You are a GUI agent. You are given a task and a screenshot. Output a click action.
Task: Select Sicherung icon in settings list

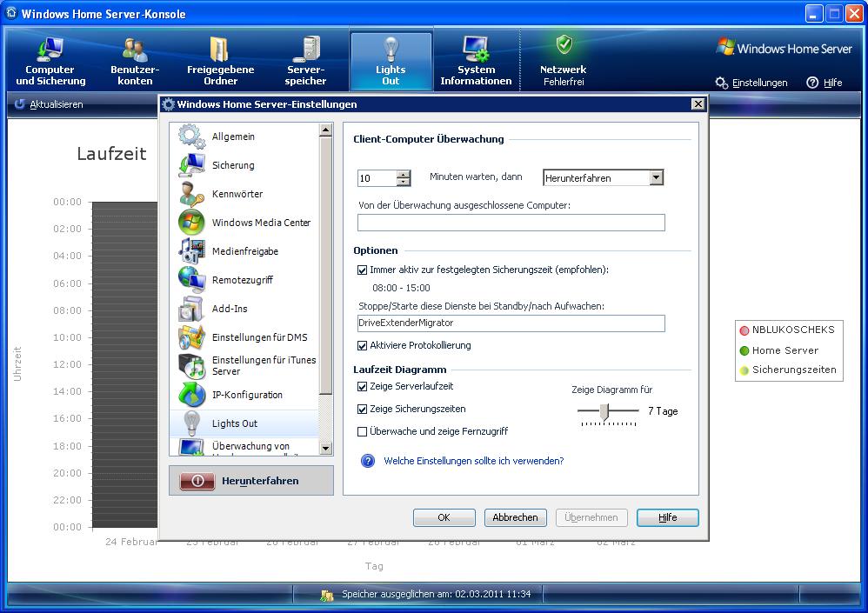[191, 165]
